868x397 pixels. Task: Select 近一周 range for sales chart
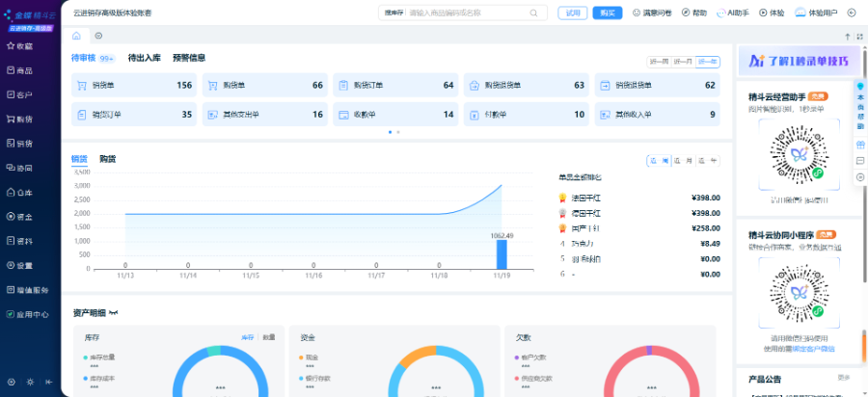tap(659, 161)
